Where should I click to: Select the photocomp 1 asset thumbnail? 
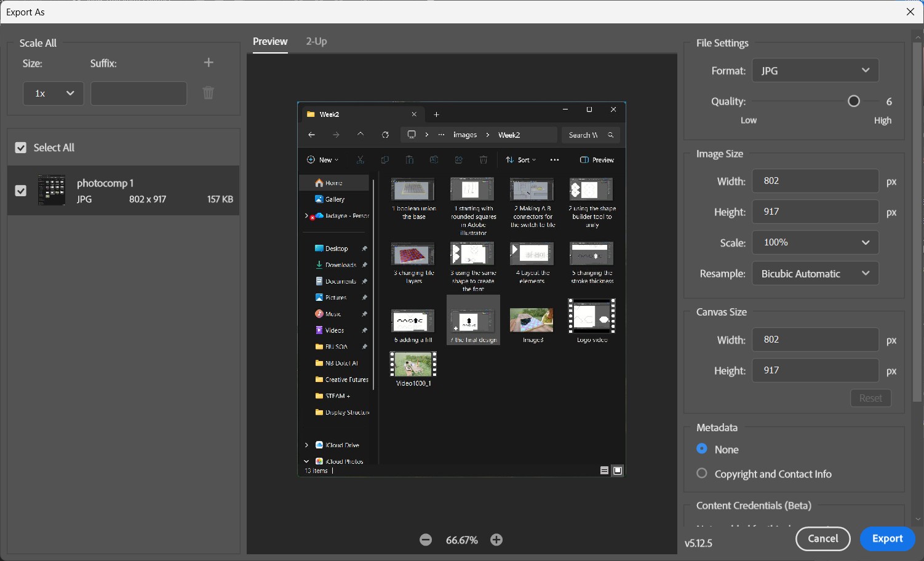point(52,190)
